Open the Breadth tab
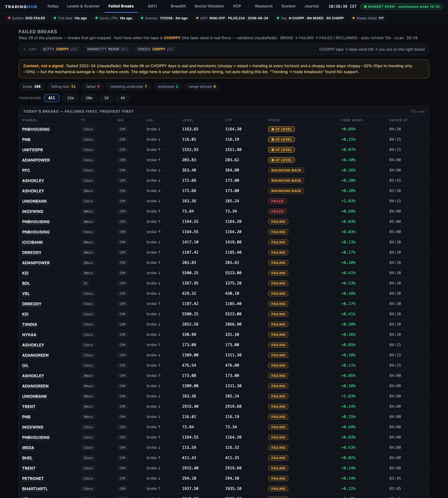 pos(178,6)
